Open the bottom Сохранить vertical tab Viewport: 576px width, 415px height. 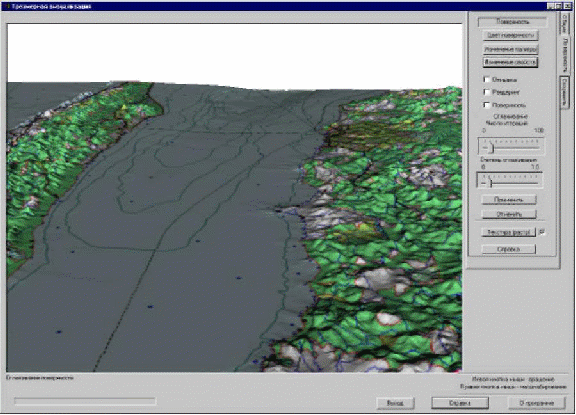[564, 92]
